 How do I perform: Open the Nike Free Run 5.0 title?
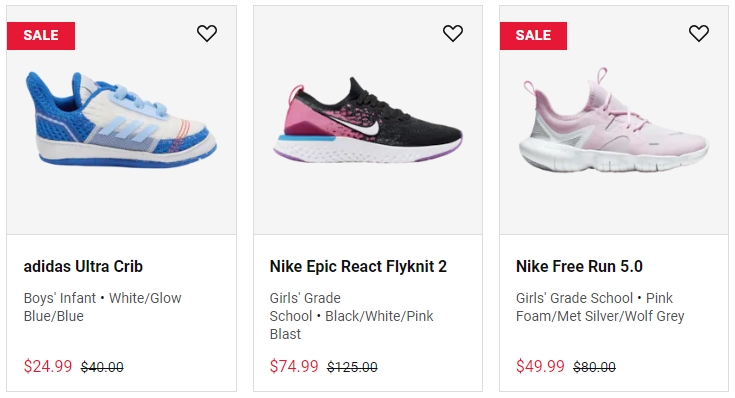click(579, 266)
